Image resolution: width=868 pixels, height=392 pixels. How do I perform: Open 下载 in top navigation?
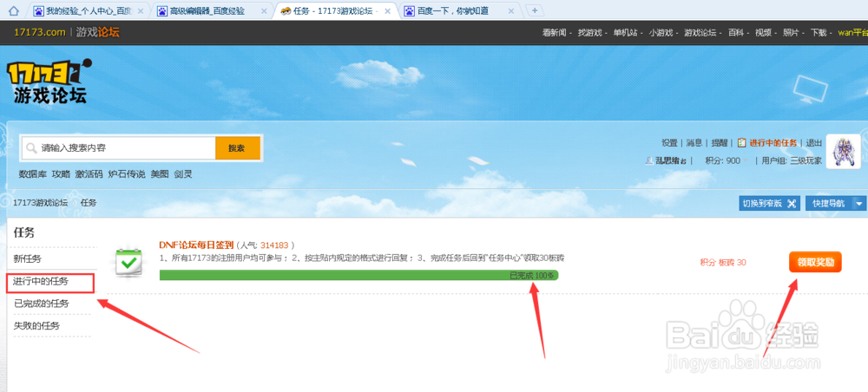(819, 33)
